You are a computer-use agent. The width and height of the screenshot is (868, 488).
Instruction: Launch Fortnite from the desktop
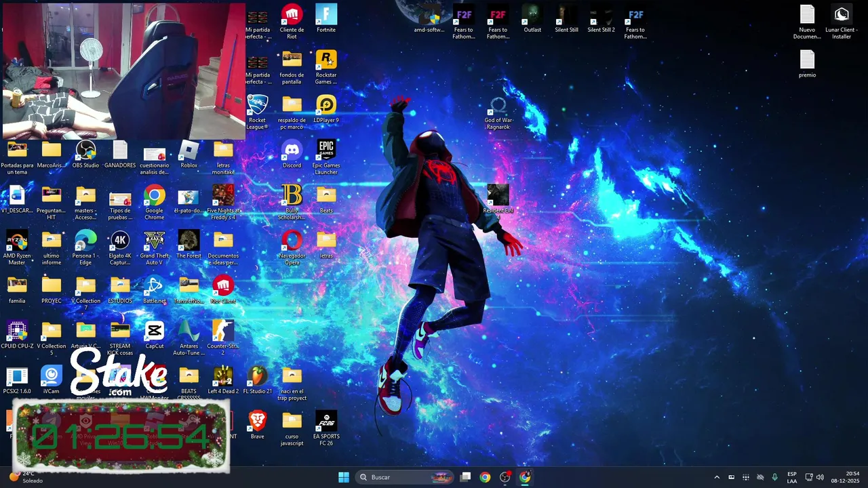(x=326, y=18)
